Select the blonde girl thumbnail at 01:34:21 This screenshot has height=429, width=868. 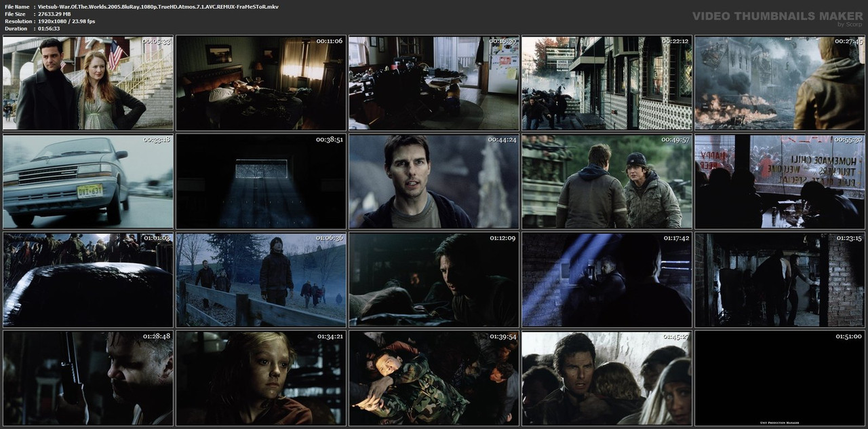pos(261,378)
